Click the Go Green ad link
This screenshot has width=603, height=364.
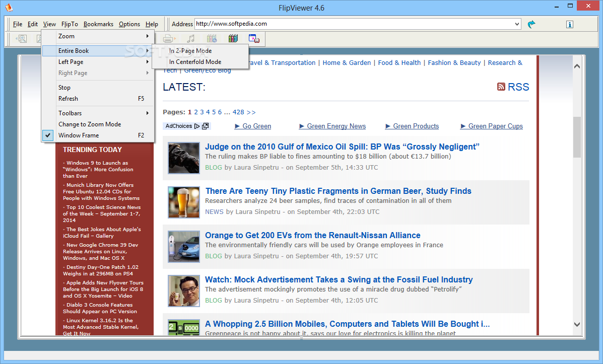[256, 126]
